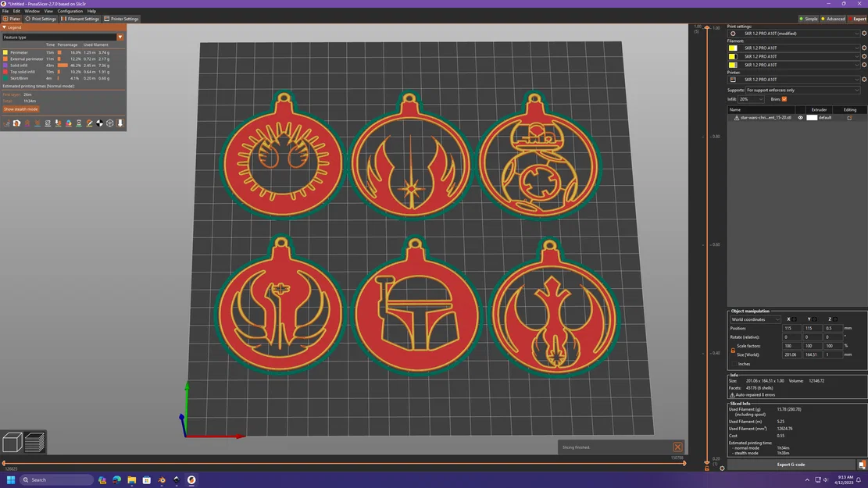Click Export G-code button
The height and width of the screenshot is (488, 868).
pyautogui.click(x=791, y=465)
